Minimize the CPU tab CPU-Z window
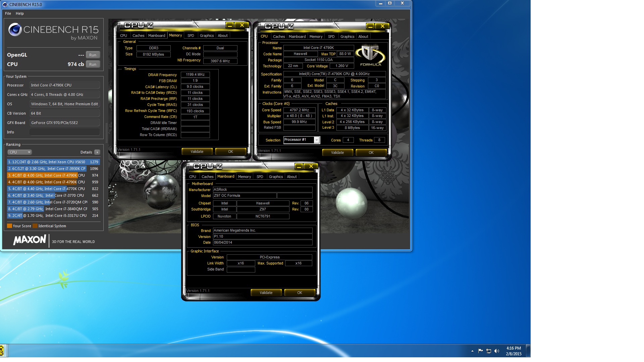 (370, 26)
